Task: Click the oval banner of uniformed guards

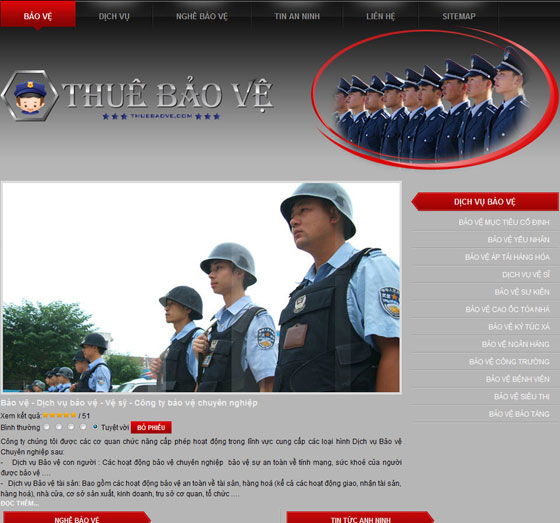Action: [434, 100]
